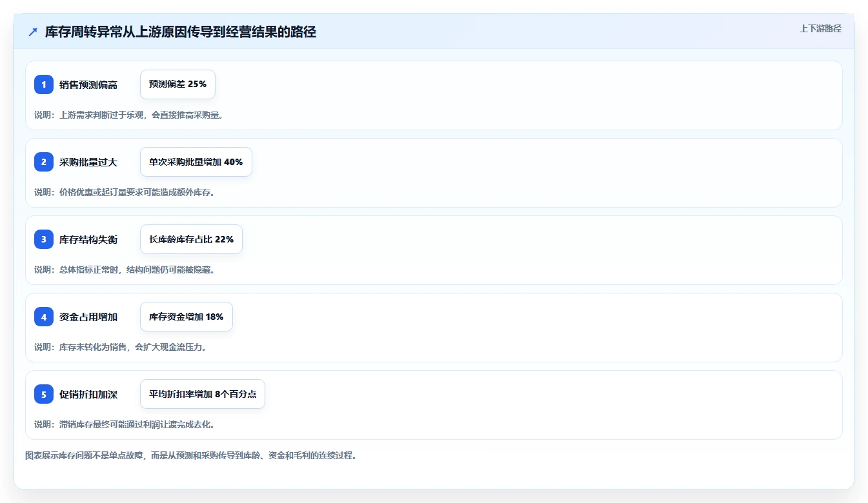Click the footer caption 图表展示库存问题不是单点故障
The height and width of the screenshot is (503, 868).
click(x=191, y=455)
